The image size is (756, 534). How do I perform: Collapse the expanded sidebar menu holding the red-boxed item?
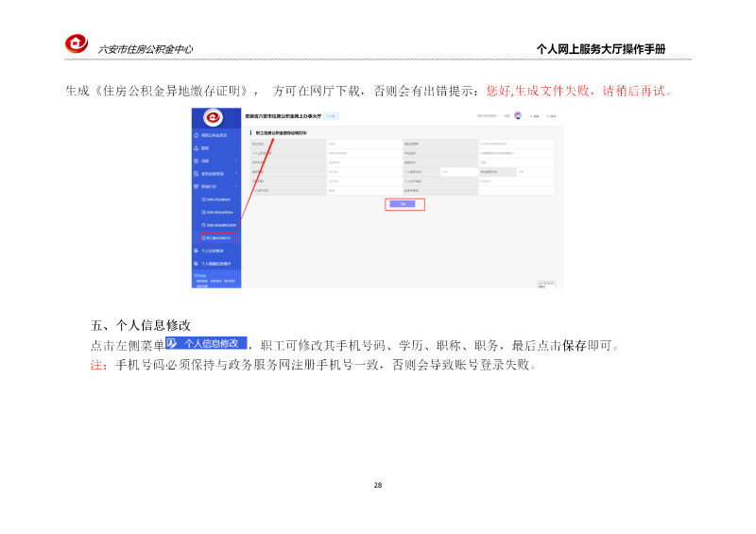coord(216,186)
